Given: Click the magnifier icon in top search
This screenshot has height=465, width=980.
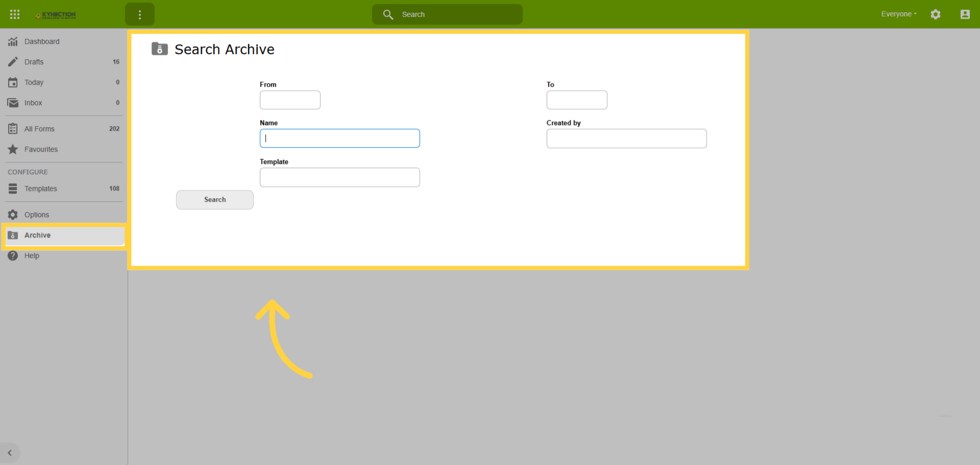Looking at the screenshot, I should (388, 15).
